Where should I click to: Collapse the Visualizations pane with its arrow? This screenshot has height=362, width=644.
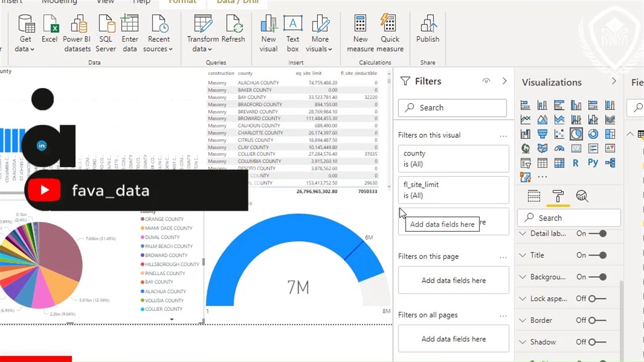click(x=614, y=81)
